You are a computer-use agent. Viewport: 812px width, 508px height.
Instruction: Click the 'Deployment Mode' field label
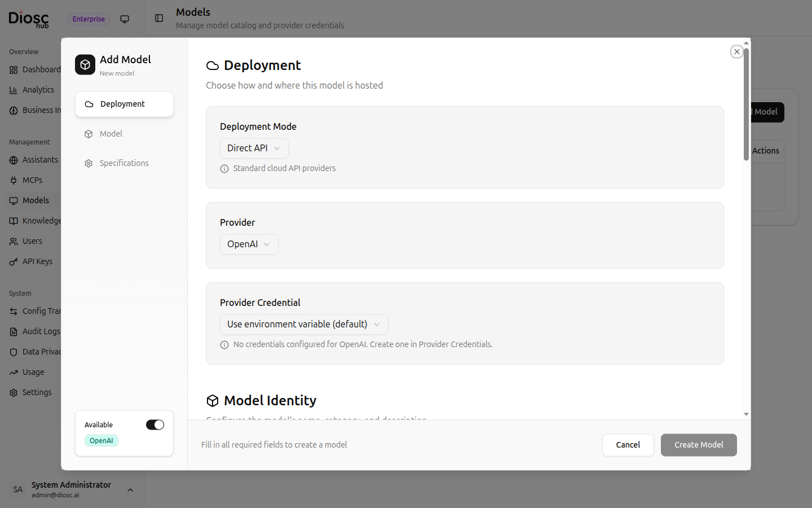(x=258, y=127)
